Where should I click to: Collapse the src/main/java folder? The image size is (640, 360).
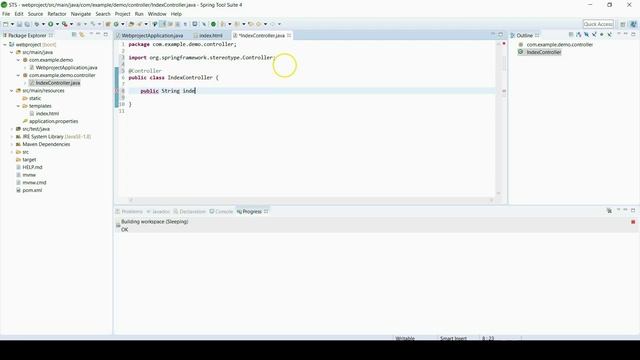point(11,52)
